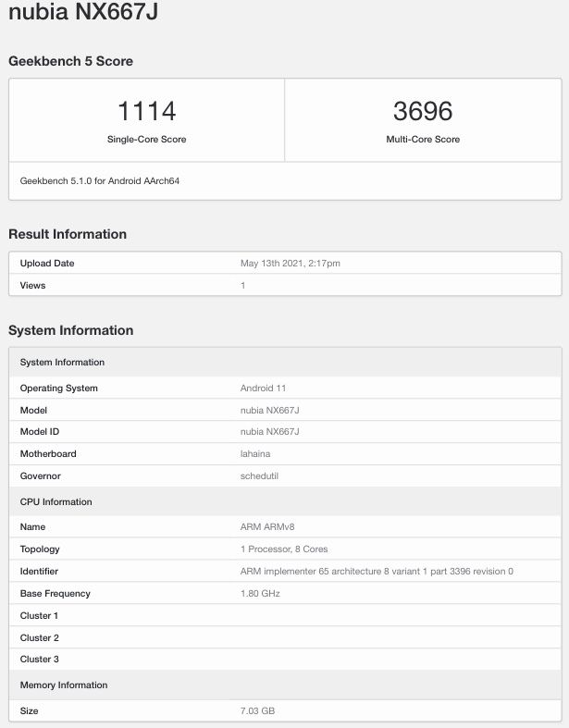Select the 'Android 11' value

(x=263, y=389)
